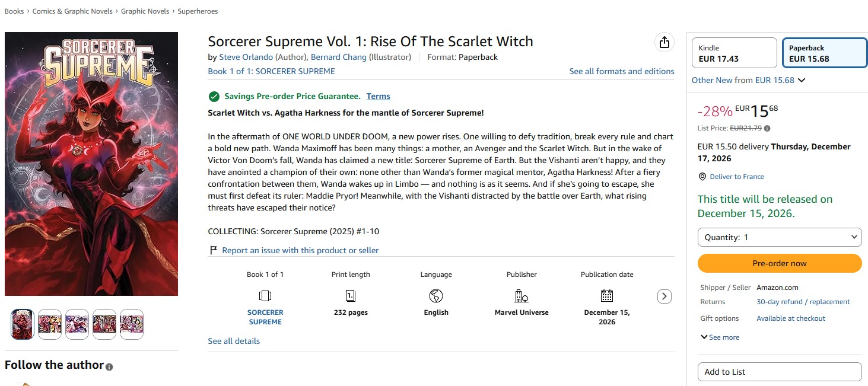Open the Steve Orlando author link
Image resolution: width=868 pixels, height=386 pixels.
[x=246, y=57]
